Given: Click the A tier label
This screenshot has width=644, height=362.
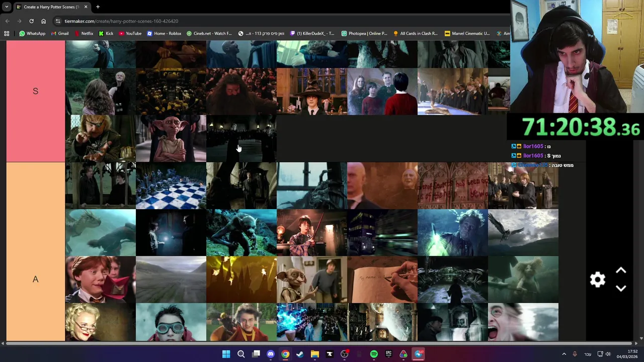Looking at the screenshot, I should click(x=35, y=279).
